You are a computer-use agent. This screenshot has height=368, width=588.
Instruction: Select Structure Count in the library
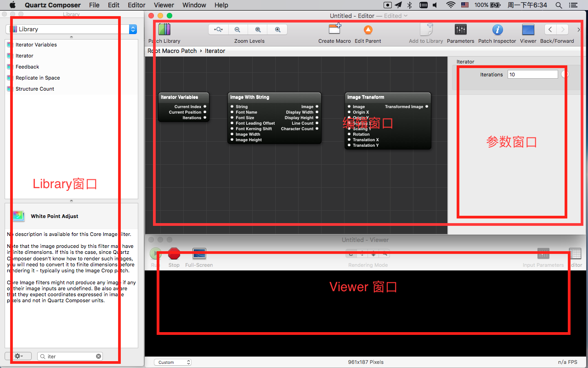[71, 89]
